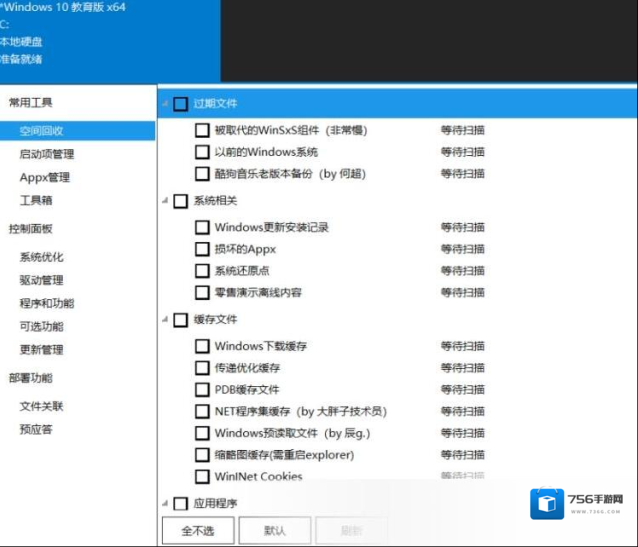Tick the Windows下载缓存 checkbox

click(x=202, y=346)
